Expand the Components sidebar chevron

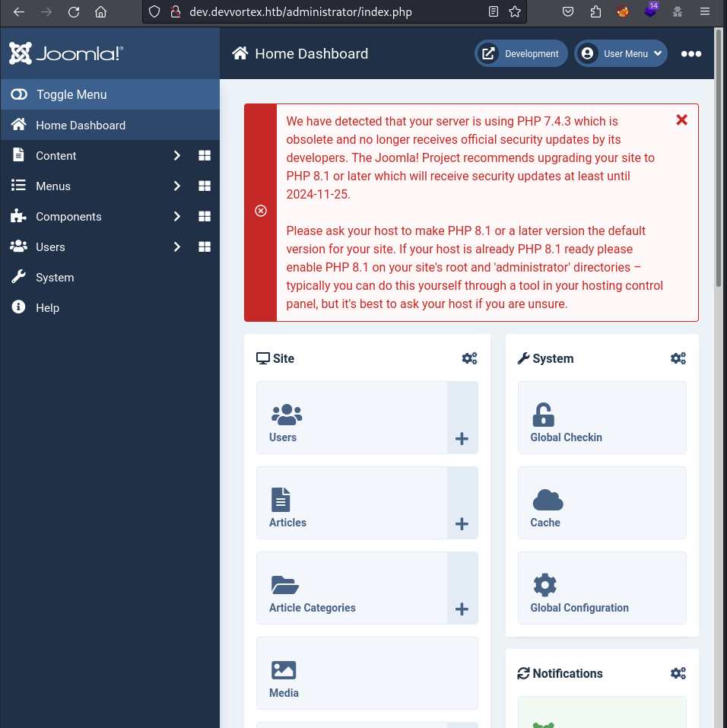click(176, 216)
